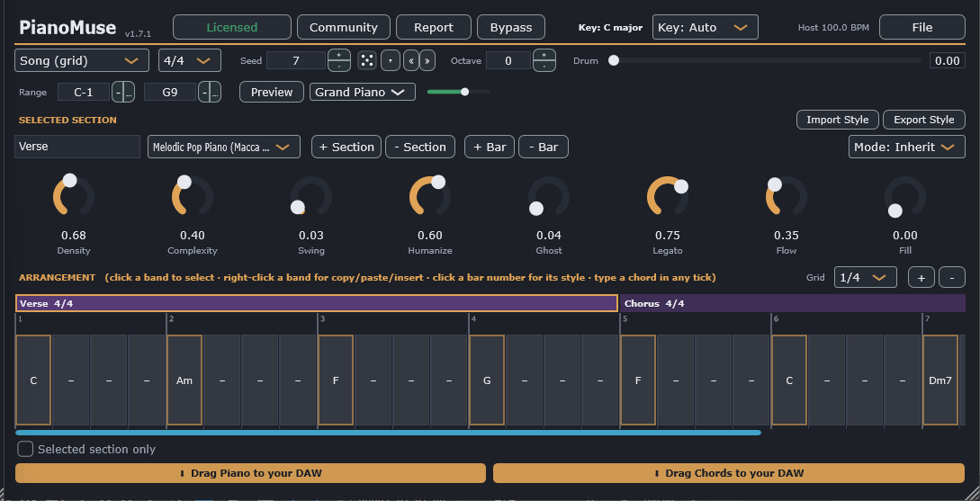Click the Legato knob
This screenshot has height=501, width=980.
[668, 197]
